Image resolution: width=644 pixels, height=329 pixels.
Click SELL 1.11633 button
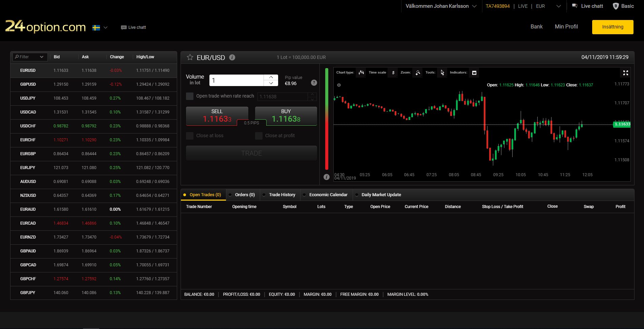[x=217, y=116]
